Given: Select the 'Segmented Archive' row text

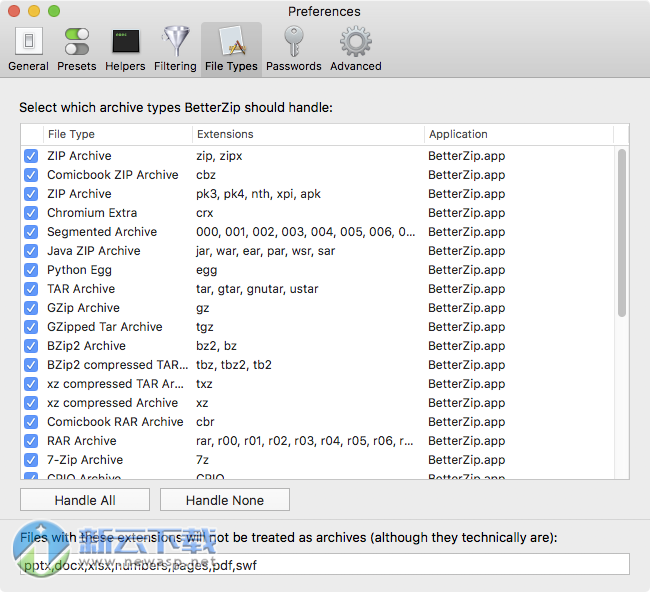Looking at the screenshot, I should point(102,232).
